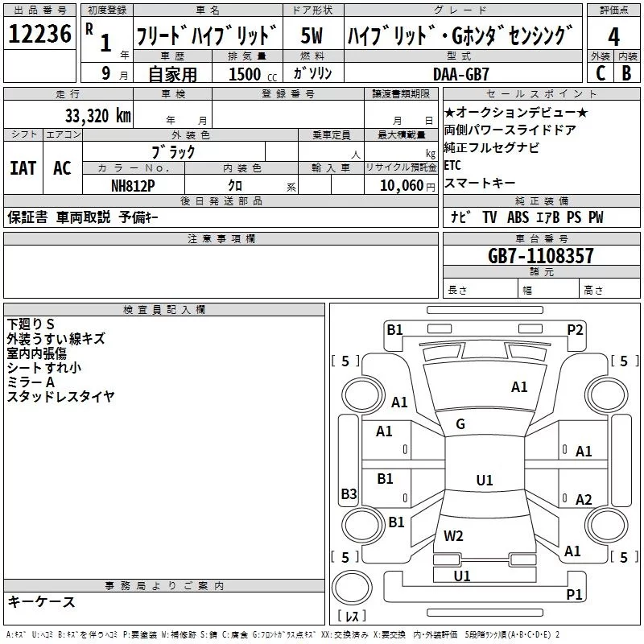Click the W2 mark on the diagram
This screenshot has height=644, width=644.
pyautogui.click(x=453, y=535)
